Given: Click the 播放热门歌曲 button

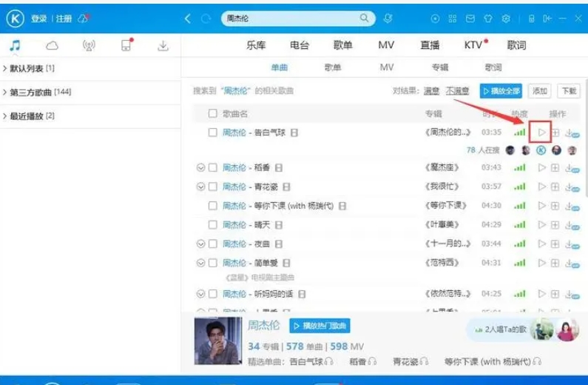Looking at the screenshot, I should [x=320, y=326].
